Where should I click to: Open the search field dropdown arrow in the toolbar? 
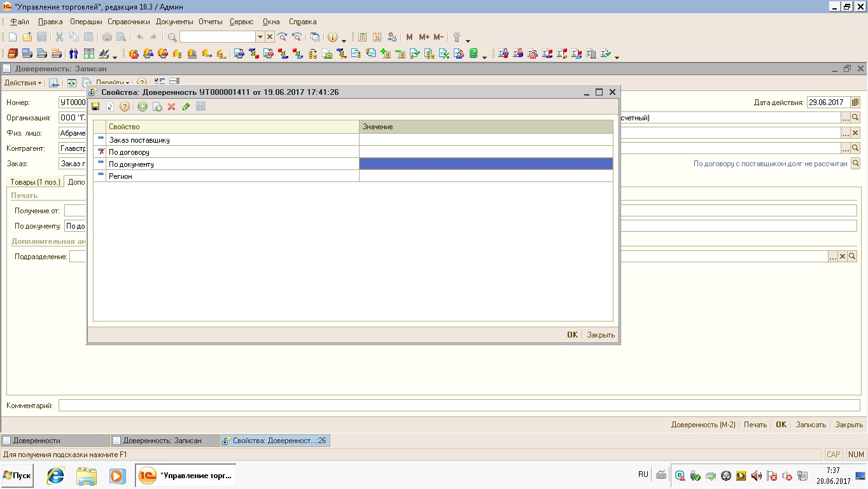click(260, 37)
